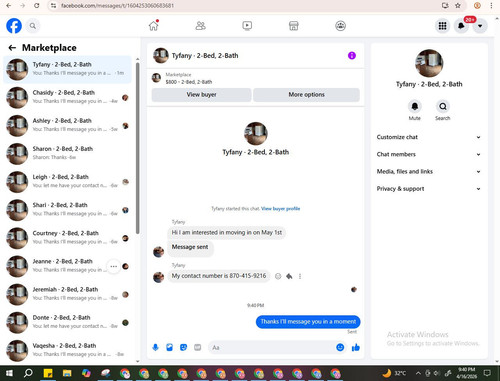The height and width of the screenshot is (381, 500).
Task: Expand Privacy & support section
Action: 429,189
